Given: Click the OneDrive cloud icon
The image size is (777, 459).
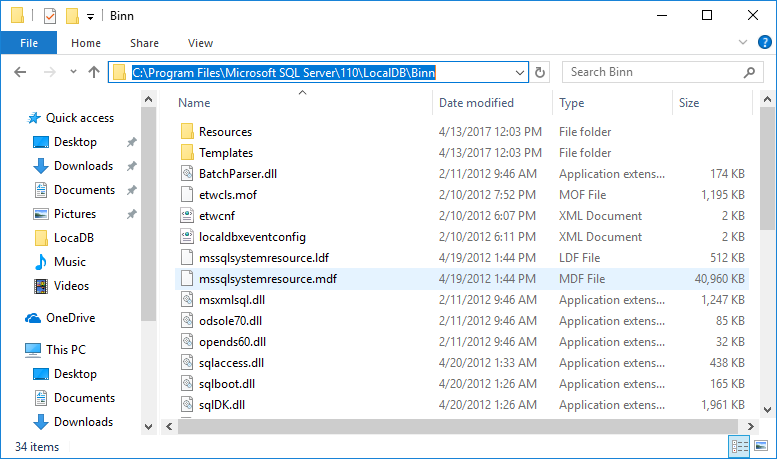Looking at the screenshot, I should pos(34,318).
